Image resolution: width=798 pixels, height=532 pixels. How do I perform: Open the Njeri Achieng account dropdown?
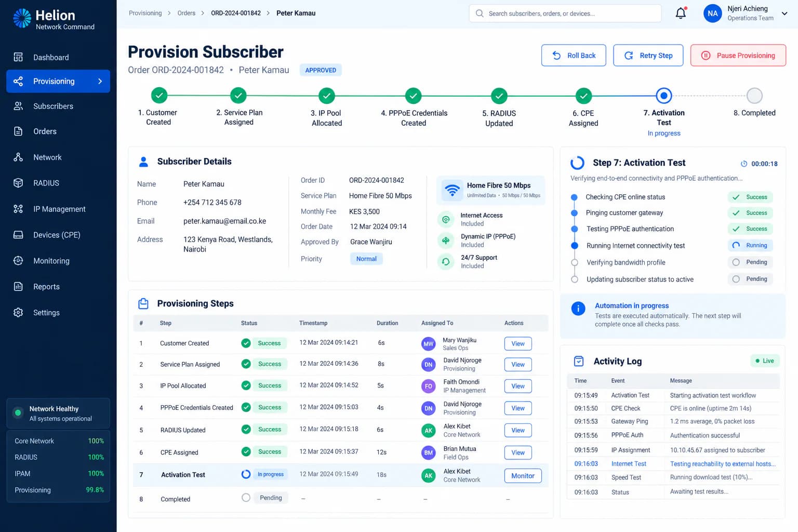click(784, 14)
